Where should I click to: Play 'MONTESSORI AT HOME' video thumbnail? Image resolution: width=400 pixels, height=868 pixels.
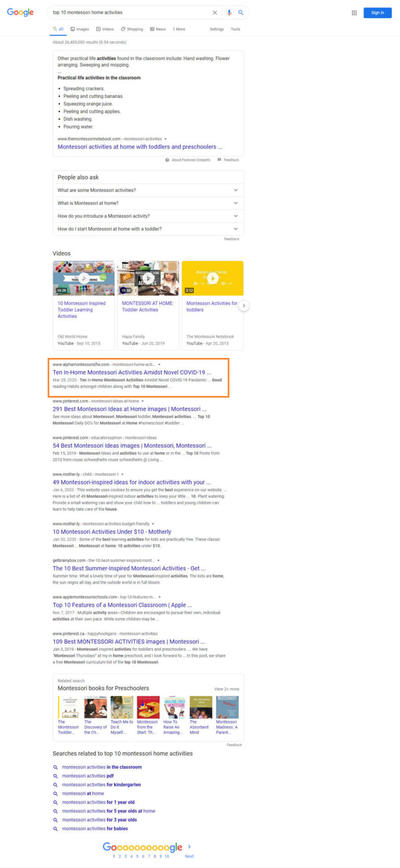[x=148, y=278]
